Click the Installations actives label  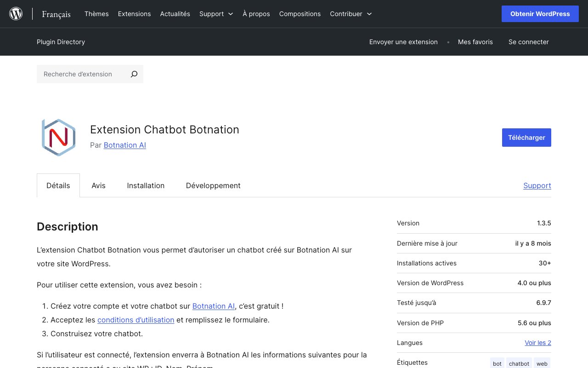click(427, 263)
